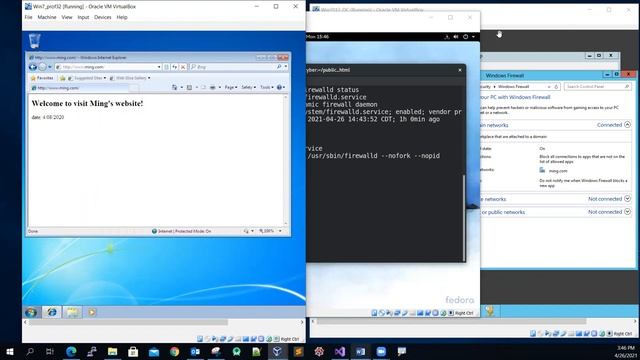The image size is (640, 360).
Task: Expand the private networks Not connected section
Action: coord(627,199)
